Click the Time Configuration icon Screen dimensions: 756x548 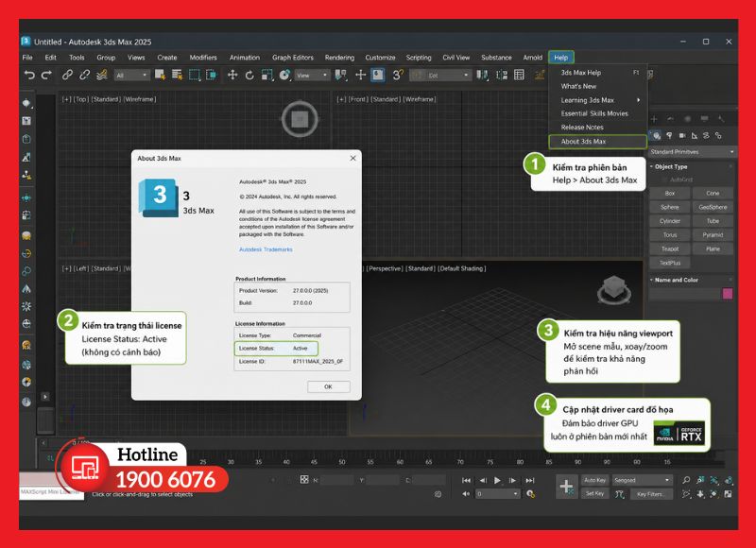530,494
